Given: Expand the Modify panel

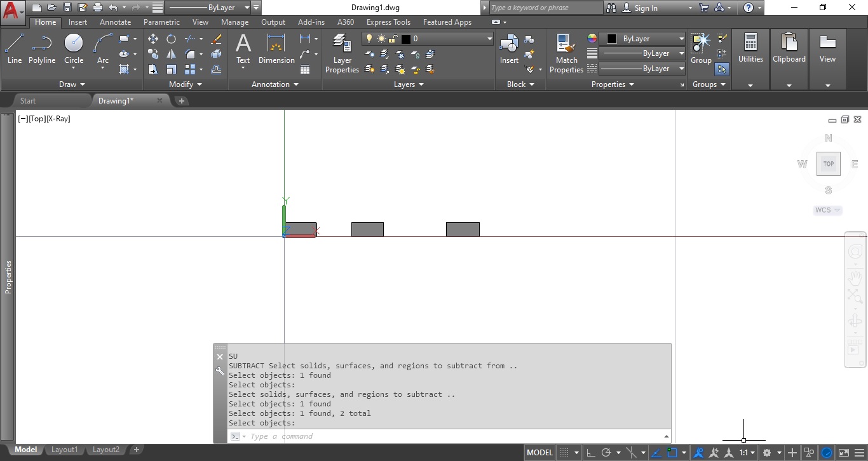Looking at the screenshot, I should [x=186, y=84].
